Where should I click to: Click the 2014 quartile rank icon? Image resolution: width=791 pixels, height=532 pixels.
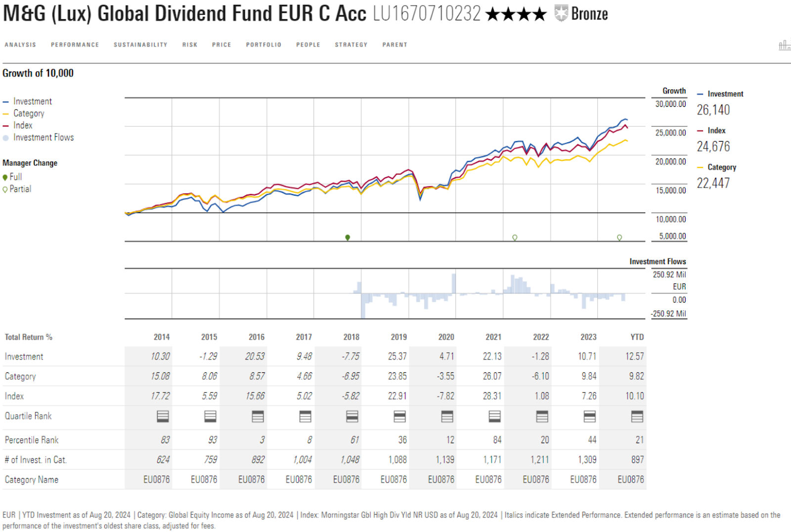(x=163, y=416)
